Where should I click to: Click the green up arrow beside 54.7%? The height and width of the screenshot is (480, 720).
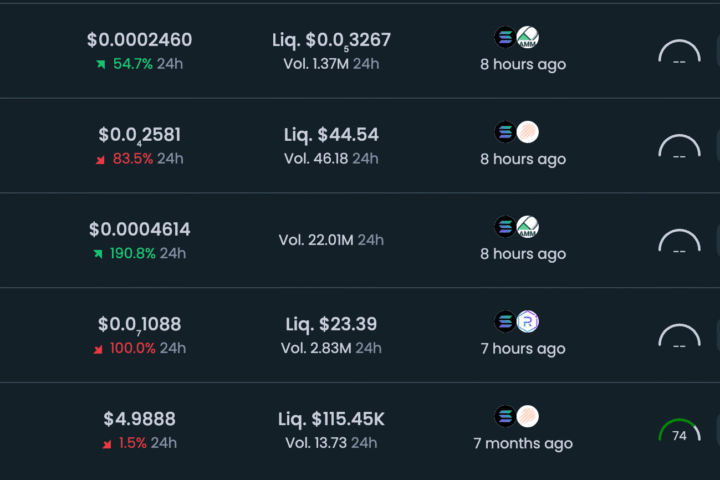(101, 64)
